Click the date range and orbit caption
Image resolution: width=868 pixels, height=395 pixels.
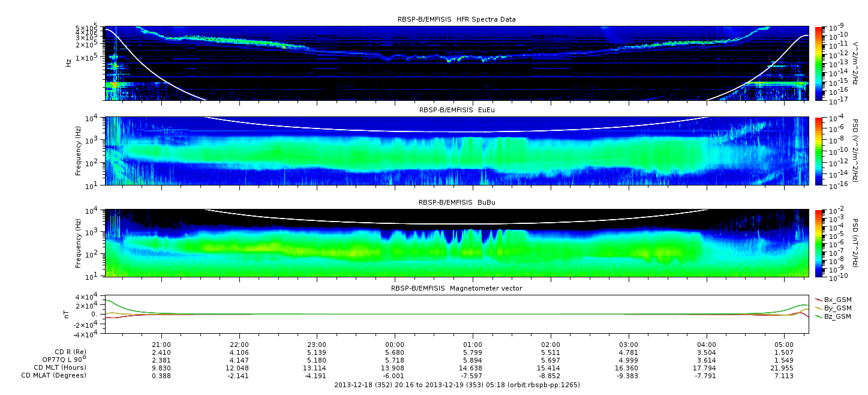pyautogui.click(x=456, y=384)
